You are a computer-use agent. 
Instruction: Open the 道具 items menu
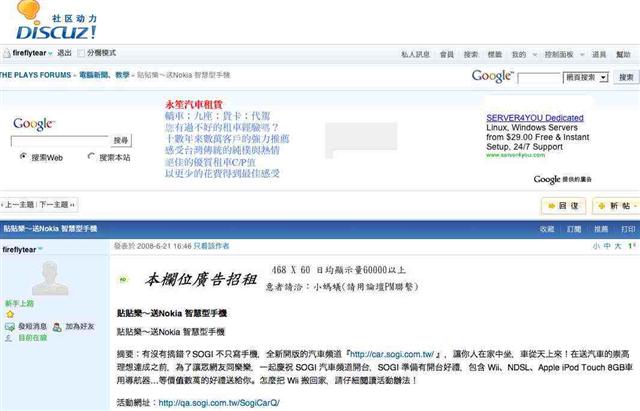click(x=599, y=54)
